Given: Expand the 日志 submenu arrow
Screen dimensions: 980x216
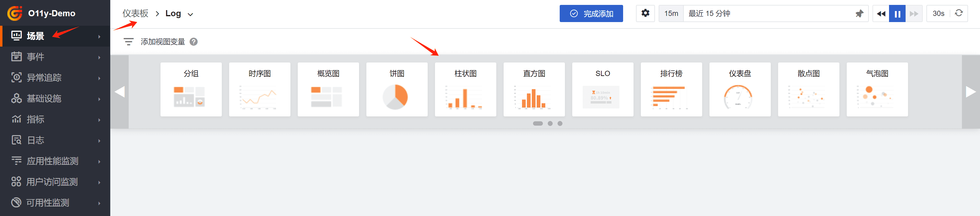Looking at the screenshot, I should pyautogui.click(x=99, y=141).
